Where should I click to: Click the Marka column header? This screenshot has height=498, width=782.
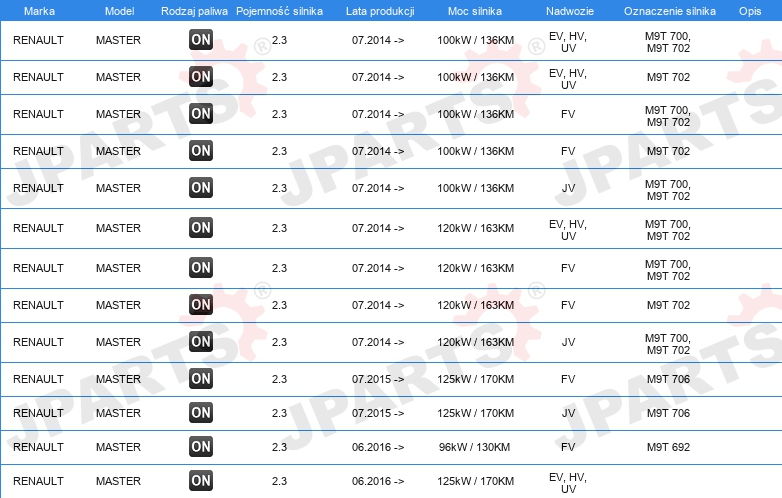click(x=39, y=11)
